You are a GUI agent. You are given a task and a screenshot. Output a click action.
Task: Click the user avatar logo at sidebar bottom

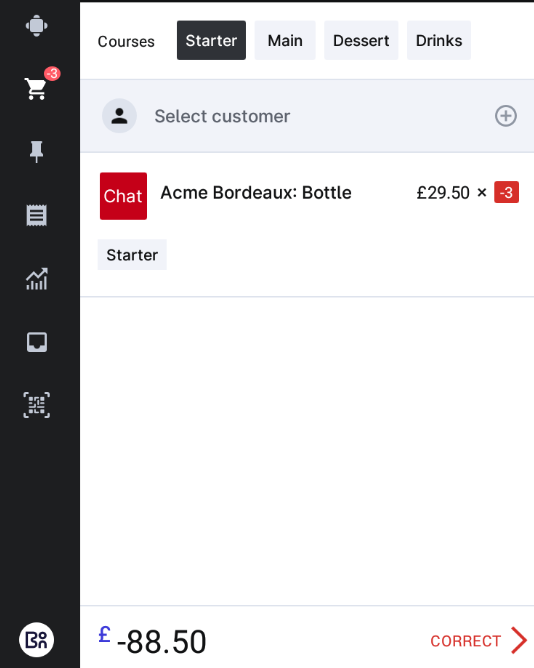click(36, 639)
